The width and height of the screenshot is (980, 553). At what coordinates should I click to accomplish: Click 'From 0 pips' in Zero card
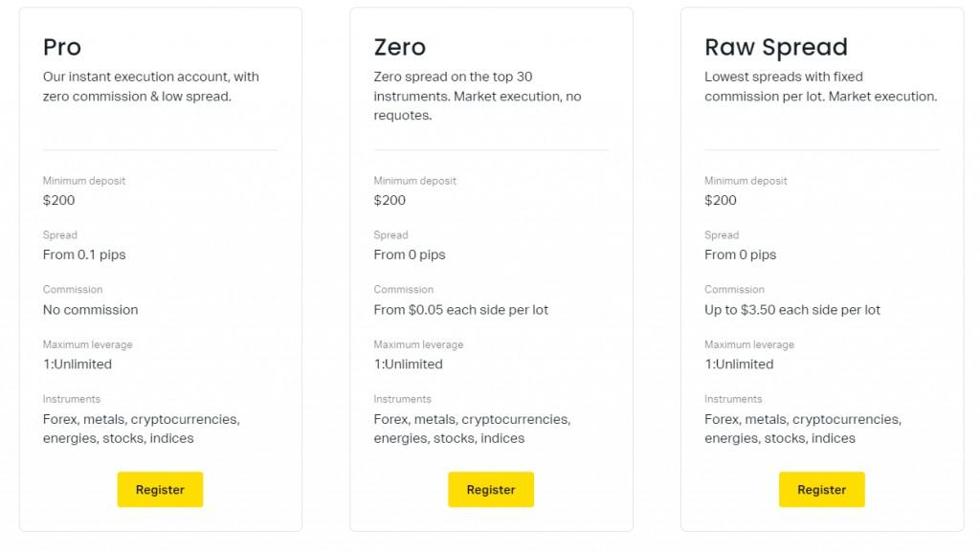(409, 254)
